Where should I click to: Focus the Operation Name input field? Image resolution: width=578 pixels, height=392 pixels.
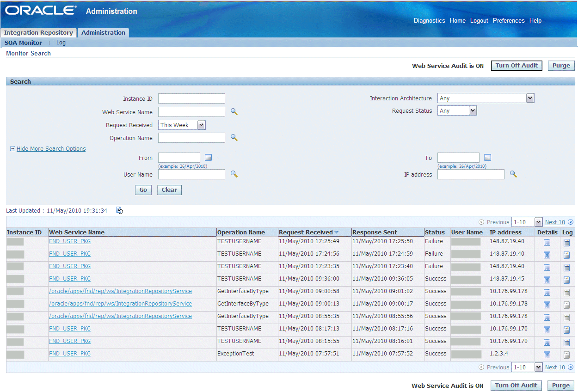(191, 138)
